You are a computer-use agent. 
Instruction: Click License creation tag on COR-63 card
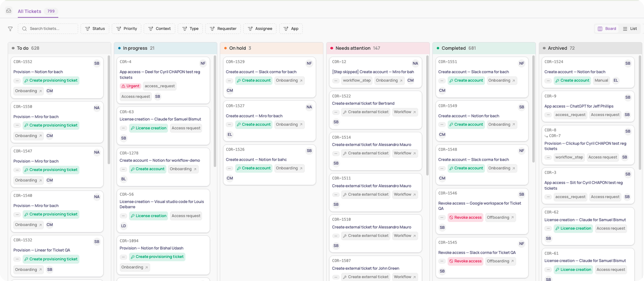148,128
